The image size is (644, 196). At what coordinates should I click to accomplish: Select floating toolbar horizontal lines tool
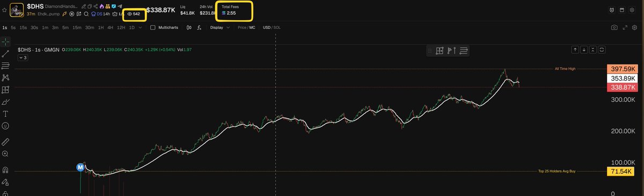pyautogui.click(x=464, y=51)
